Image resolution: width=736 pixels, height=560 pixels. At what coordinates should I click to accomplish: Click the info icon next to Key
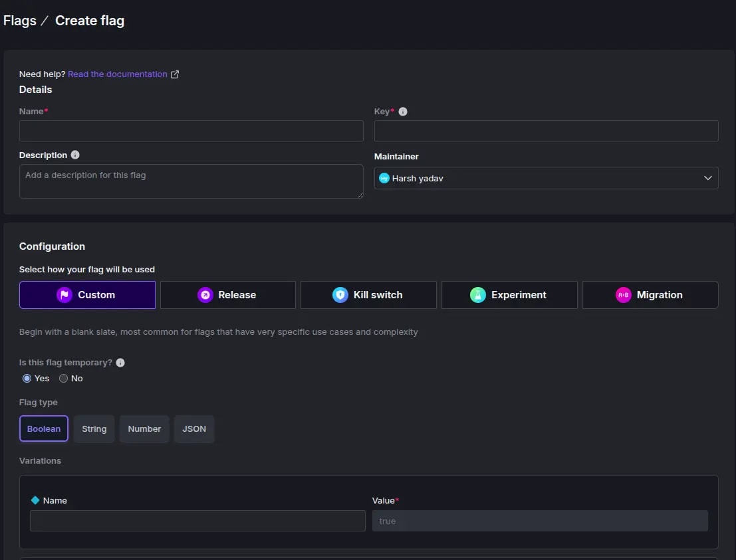pos(403,112)
